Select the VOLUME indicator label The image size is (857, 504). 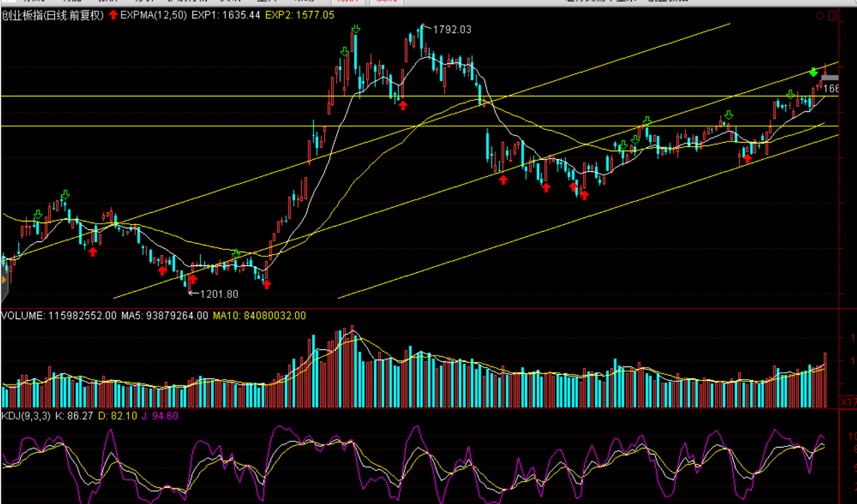click(x=23, y=316)
